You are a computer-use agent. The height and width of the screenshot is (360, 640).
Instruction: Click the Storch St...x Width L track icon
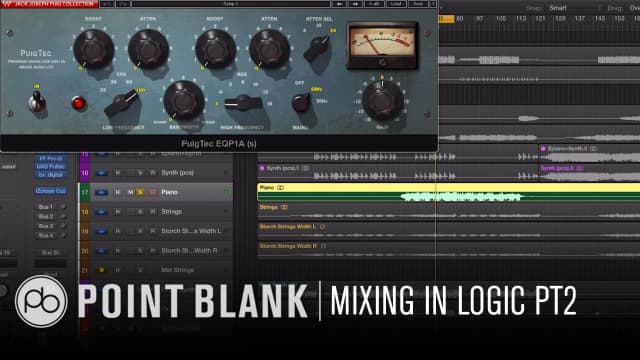(x=101, y=231)
